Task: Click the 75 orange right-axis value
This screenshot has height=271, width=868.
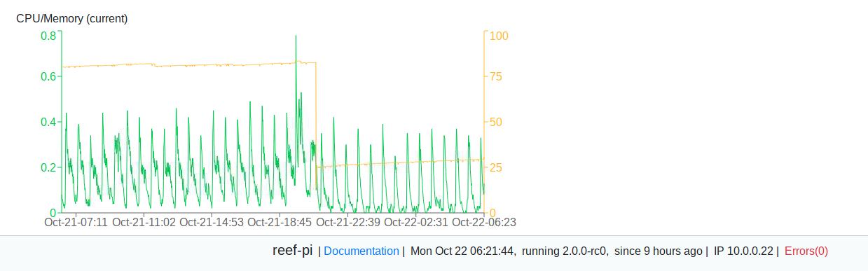Action: pyautogui.click(x=495, y=76)
